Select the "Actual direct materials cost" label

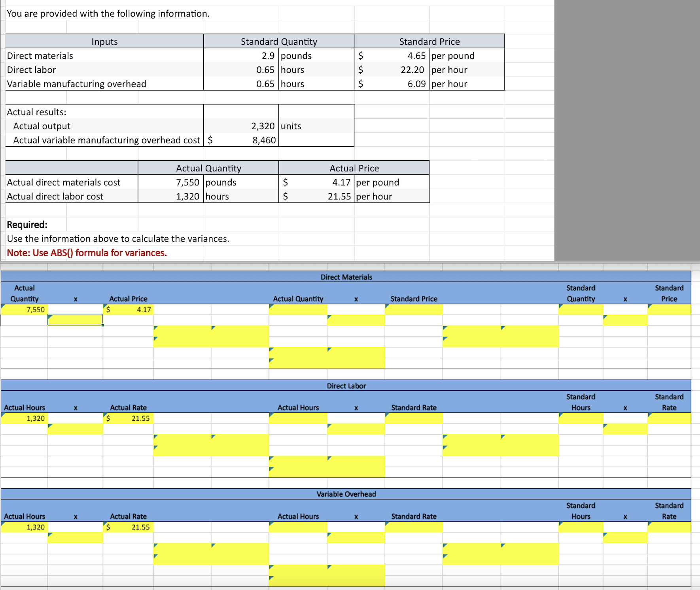64,182
